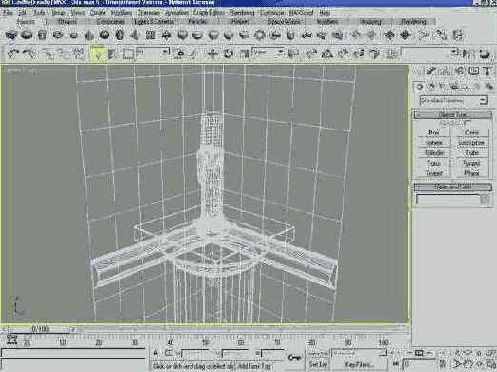Click the Tube button in Object Type
The width and height of the screenshot is (497, 372).
point(472,153)
